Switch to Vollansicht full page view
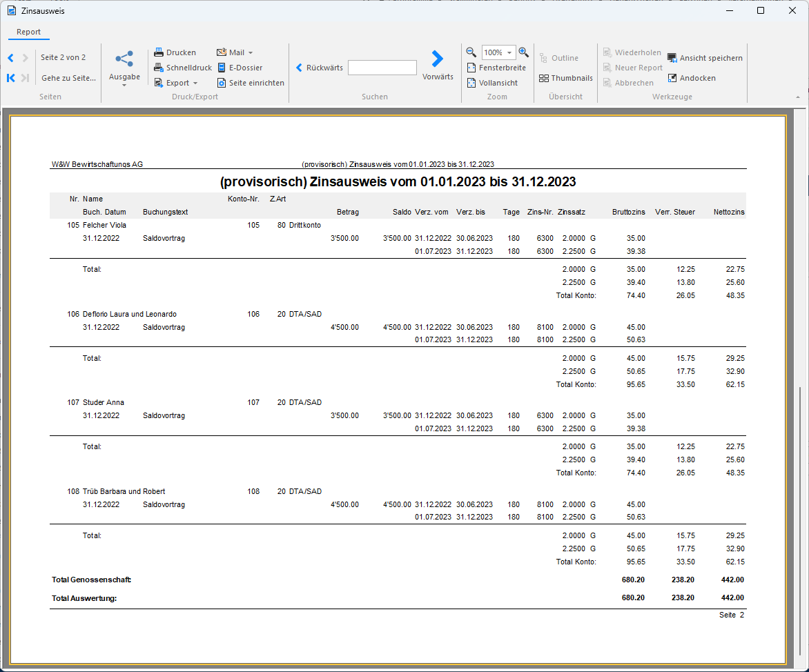The image size is (809, 672). (x=492, y=83)
